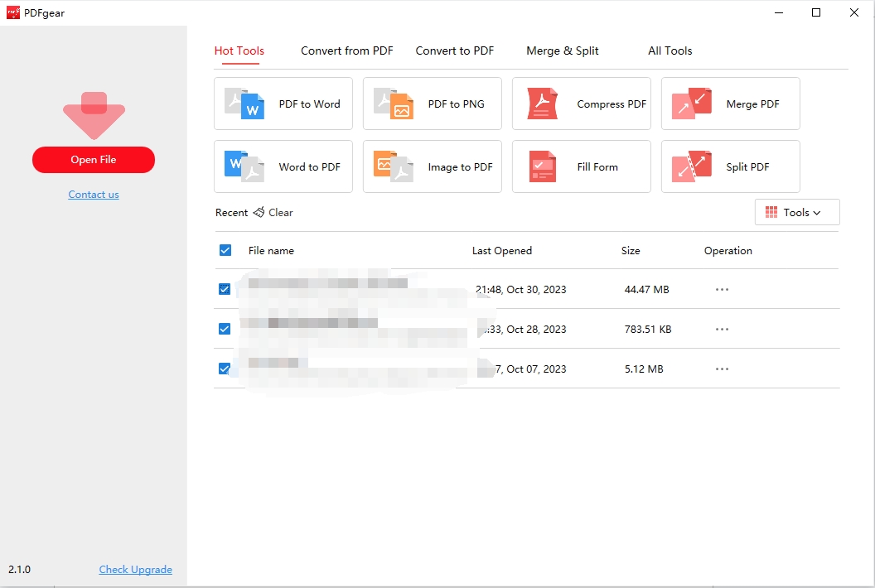875x588 pixels.
Task: Click the Open File button
Action: coord(94,160)
